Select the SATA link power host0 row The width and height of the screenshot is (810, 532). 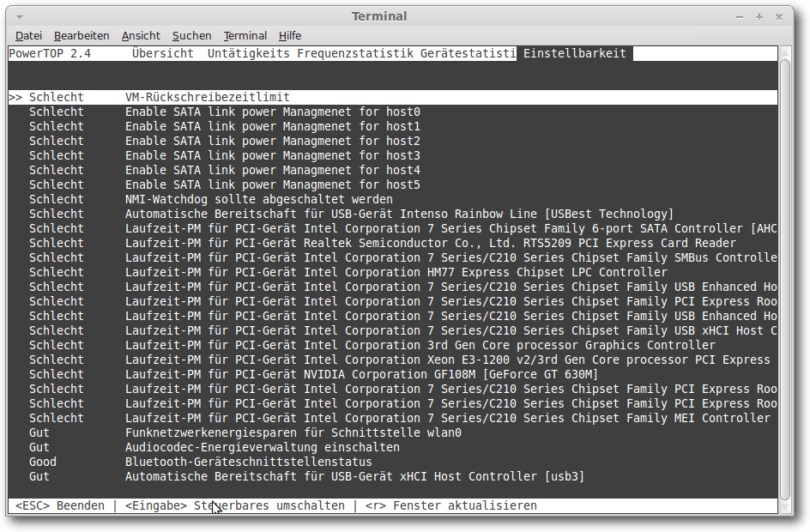click(393, 112)
